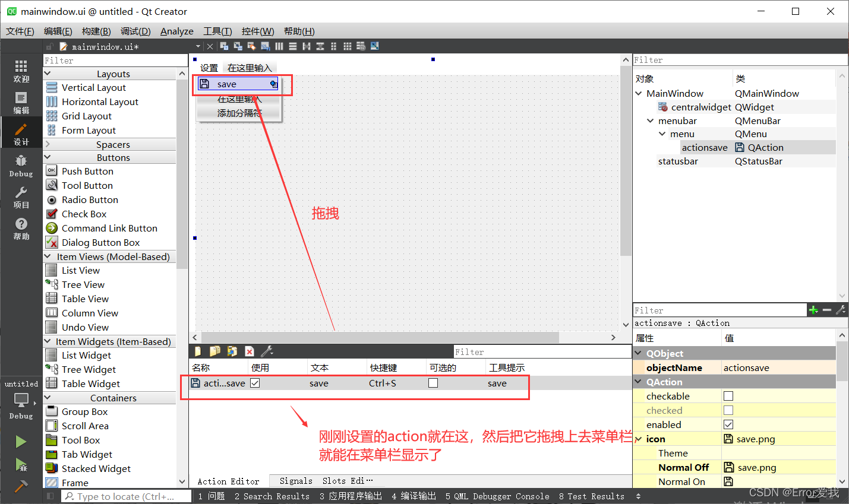Open the open-documents dropdown arrow
This screenshot has width=849, height=504.
point(198,46)
